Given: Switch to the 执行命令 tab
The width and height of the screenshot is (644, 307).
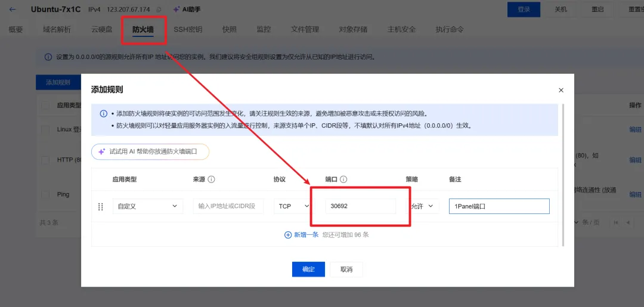Looking at the screenshot, I should [450, 30].
